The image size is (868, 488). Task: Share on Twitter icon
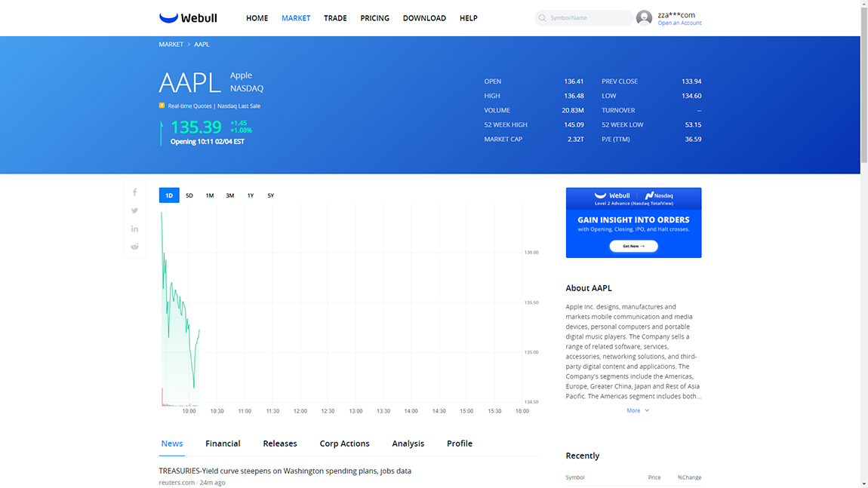(134, 210)
